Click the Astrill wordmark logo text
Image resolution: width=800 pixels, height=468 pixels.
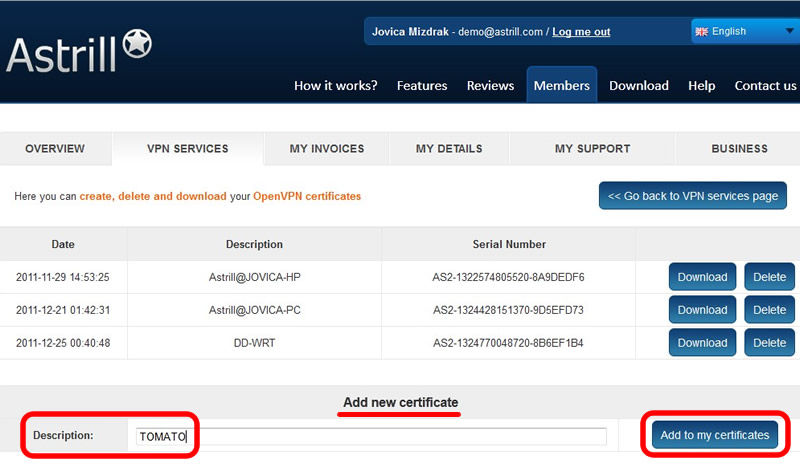point(62,55)
